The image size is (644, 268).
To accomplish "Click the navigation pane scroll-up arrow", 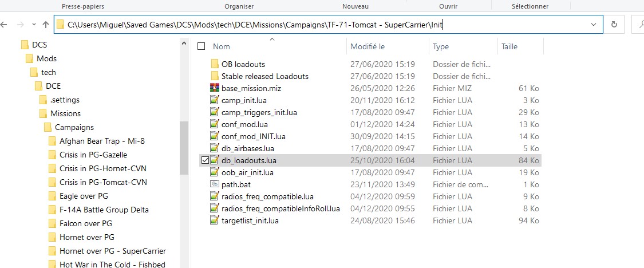I will [x=184, y=42].
